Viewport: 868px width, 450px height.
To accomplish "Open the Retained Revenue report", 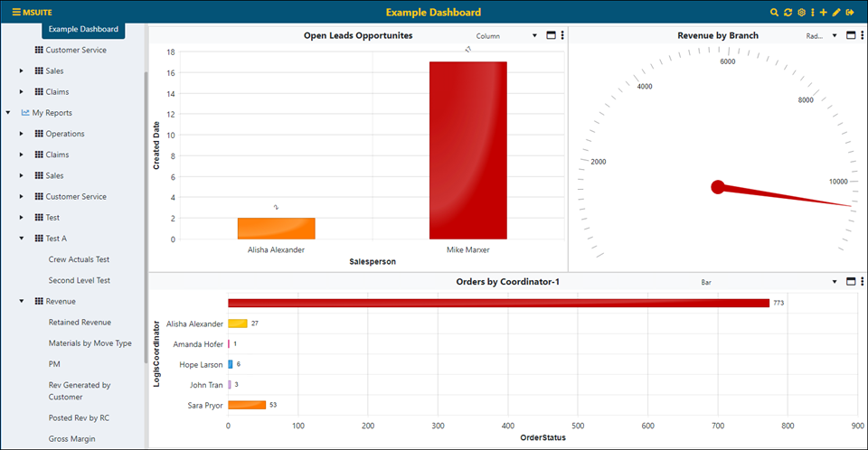I will (x=80, y=322).
